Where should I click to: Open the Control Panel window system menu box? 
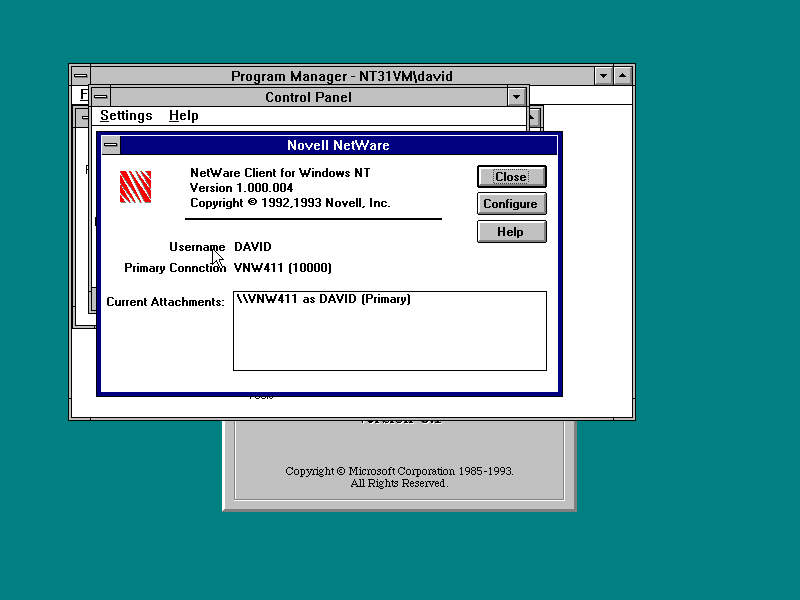point(101,96)
